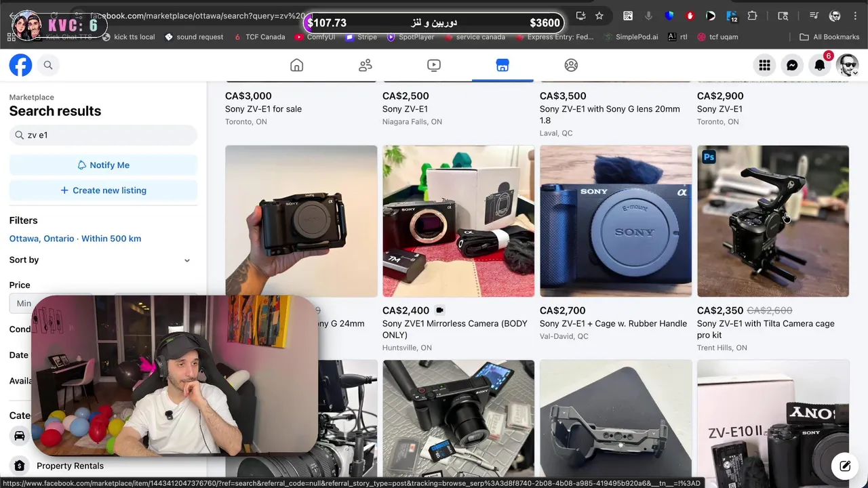
Task: Click Create new listing button
Action: coord(103,190)
